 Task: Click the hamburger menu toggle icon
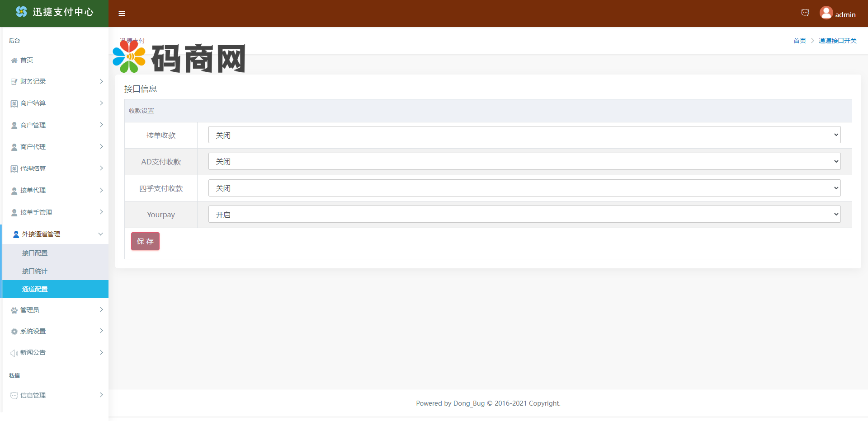pyautogui.click(x=122, y=14)
